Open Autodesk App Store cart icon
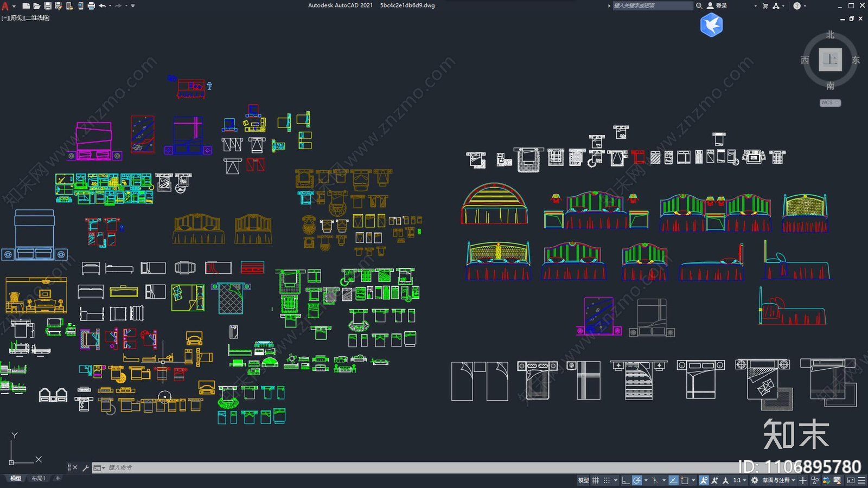The height and width of the screenshot is (488, 868). coord(765,5)
